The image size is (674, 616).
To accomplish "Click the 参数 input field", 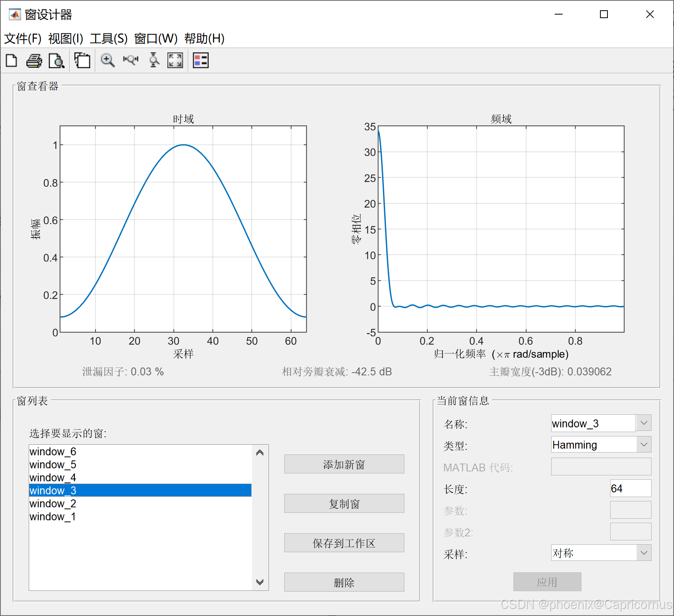I will [x=631, y=510].
